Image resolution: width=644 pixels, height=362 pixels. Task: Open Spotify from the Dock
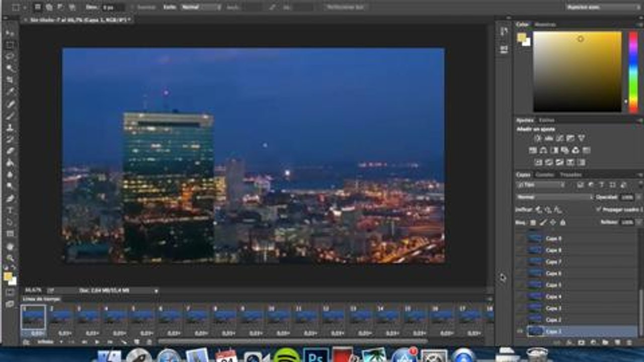286,356
